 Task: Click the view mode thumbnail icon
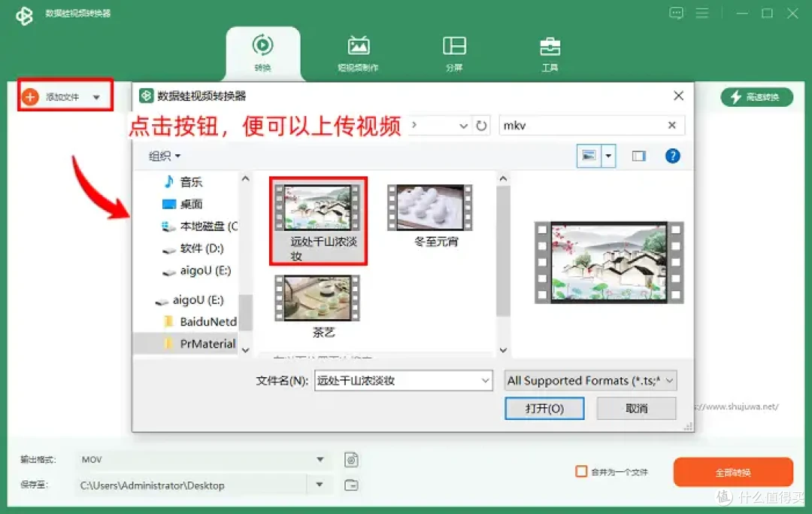coord(589,156)
